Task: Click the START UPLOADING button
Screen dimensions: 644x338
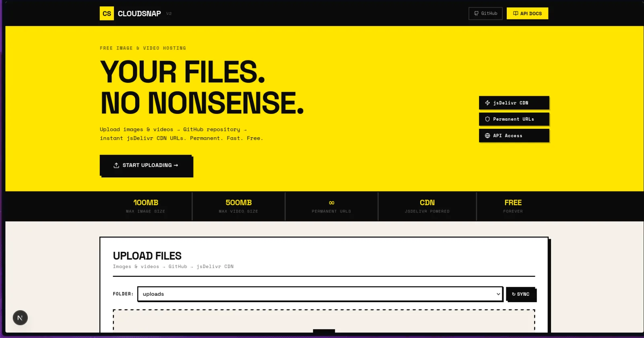Action: [x=146, y=165]
